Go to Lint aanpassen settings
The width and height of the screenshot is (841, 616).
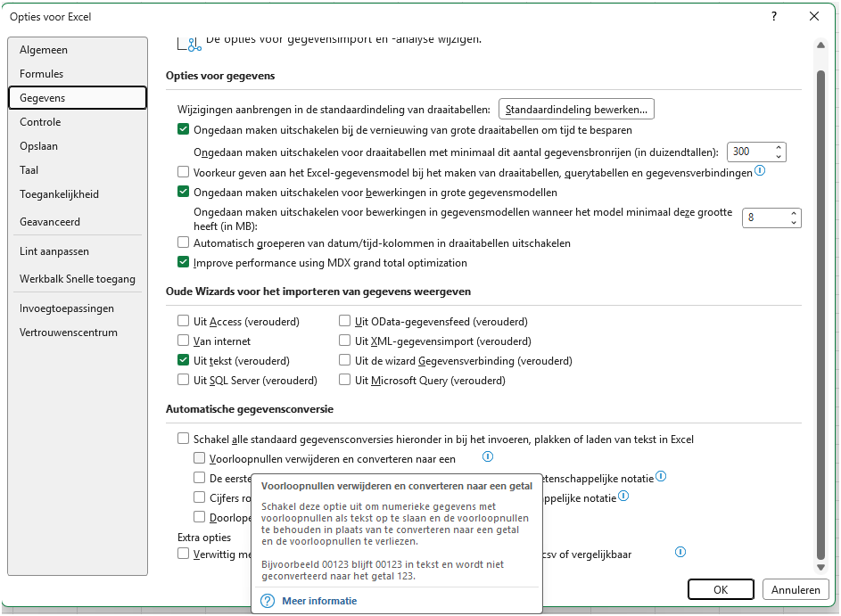(78, 251)
